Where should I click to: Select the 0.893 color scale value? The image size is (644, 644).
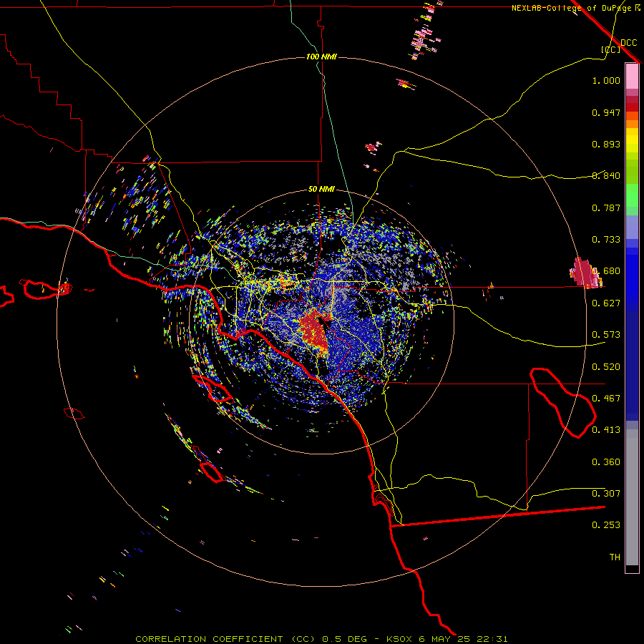[x=606, y=144]
